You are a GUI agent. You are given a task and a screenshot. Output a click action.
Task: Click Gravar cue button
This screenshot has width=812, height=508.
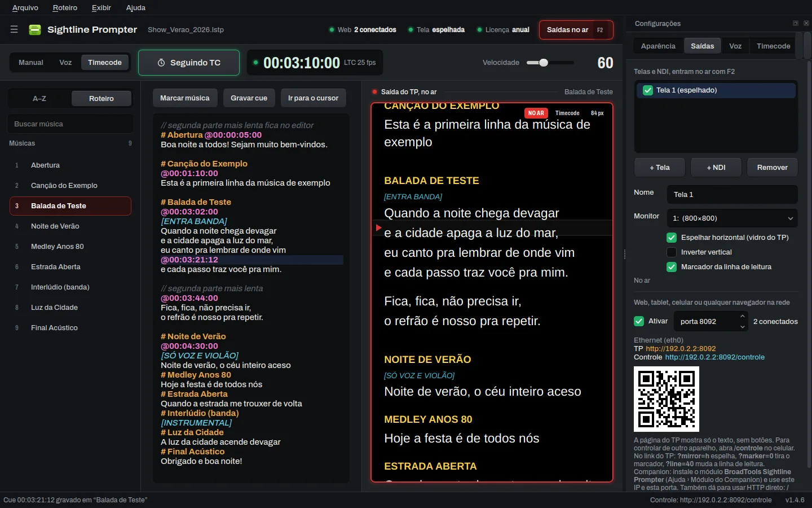click(249, 98)
